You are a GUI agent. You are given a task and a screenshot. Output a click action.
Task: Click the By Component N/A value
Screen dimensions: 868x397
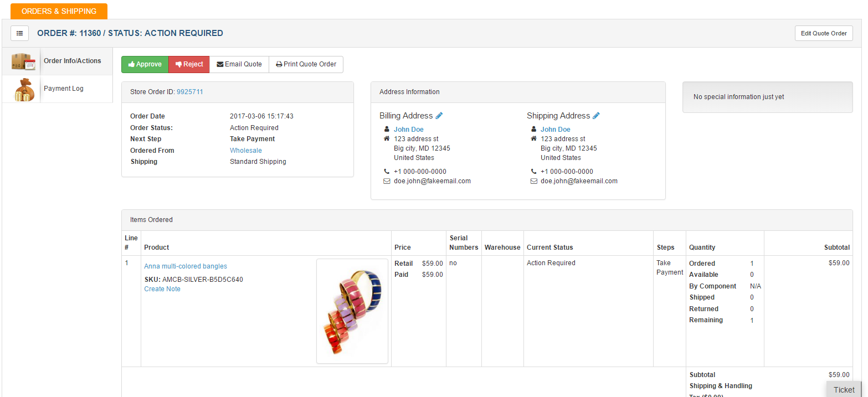coord(756,286)
